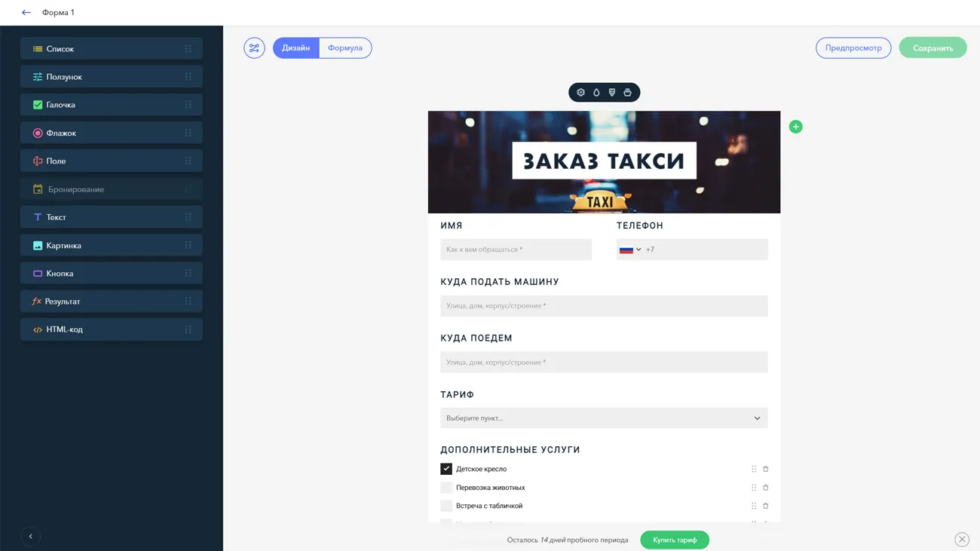Viewport: 980px width, 551px height.
Task: Select the Дизайн tab
Action: pyautogui.click(x=296, y=48)
